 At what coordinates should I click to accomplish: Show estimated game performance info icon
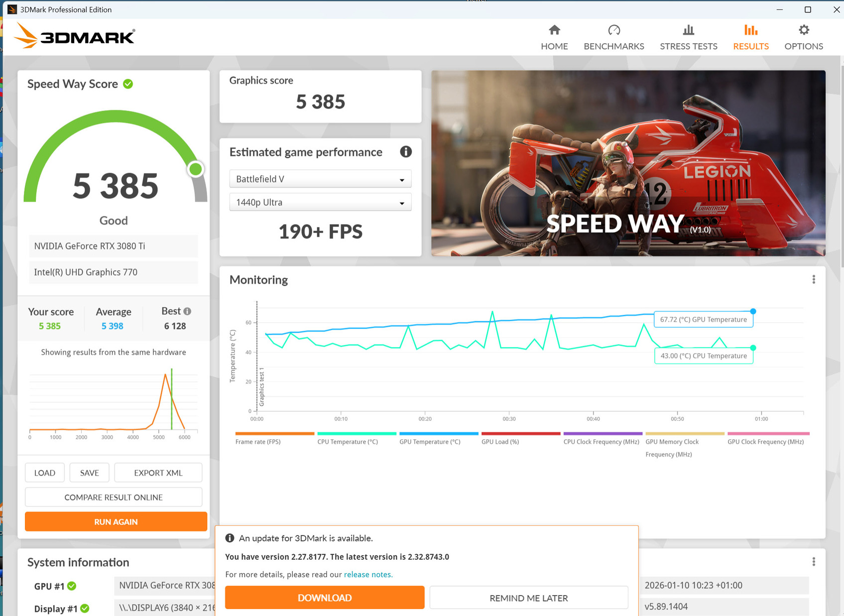coord(406,152)
